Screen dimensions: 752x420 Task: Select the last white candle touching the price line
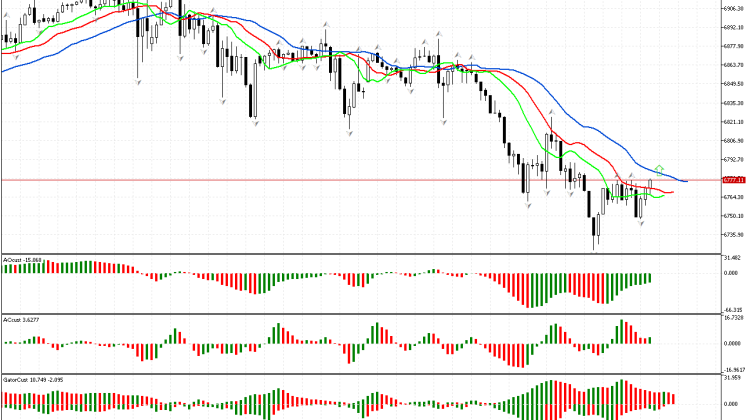tap(650, 186)
